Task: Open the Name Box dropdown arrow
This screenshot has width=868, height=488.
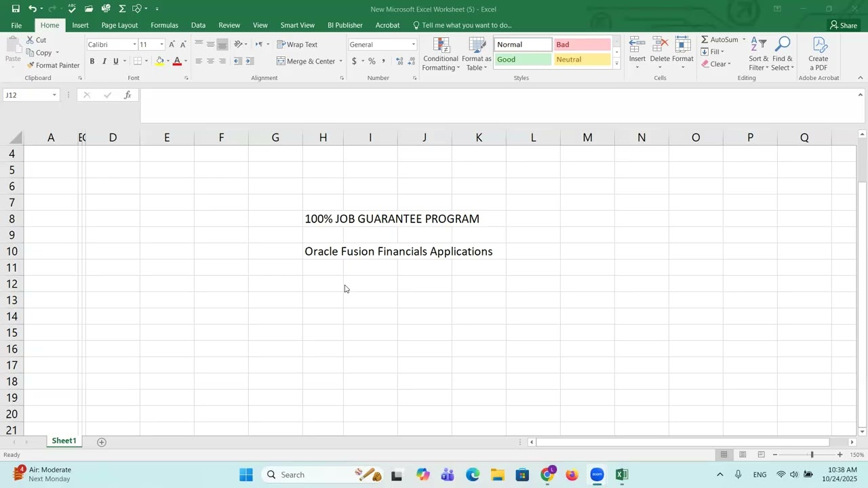Action: pyautogui.click(x=54, y=95)
